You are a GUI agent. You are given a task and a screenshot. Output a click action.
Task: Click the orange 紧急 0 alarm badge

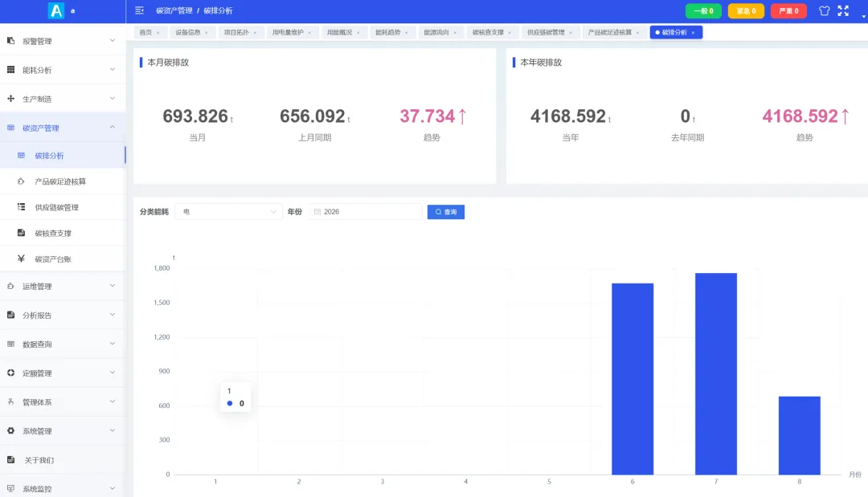click(746, 11)
